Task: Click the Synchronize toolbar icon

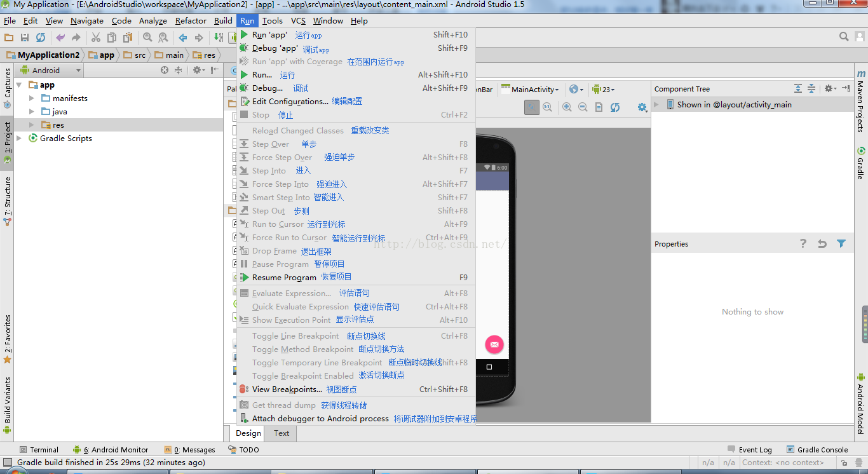Action: click(41, 37)
